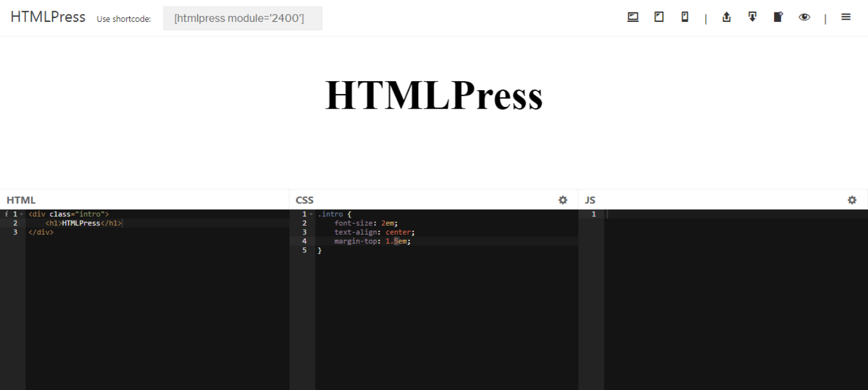This screenshot has height=390, width=868.
Task: Click the HTMLPress heading in the preview
Action: pos(434,95)
